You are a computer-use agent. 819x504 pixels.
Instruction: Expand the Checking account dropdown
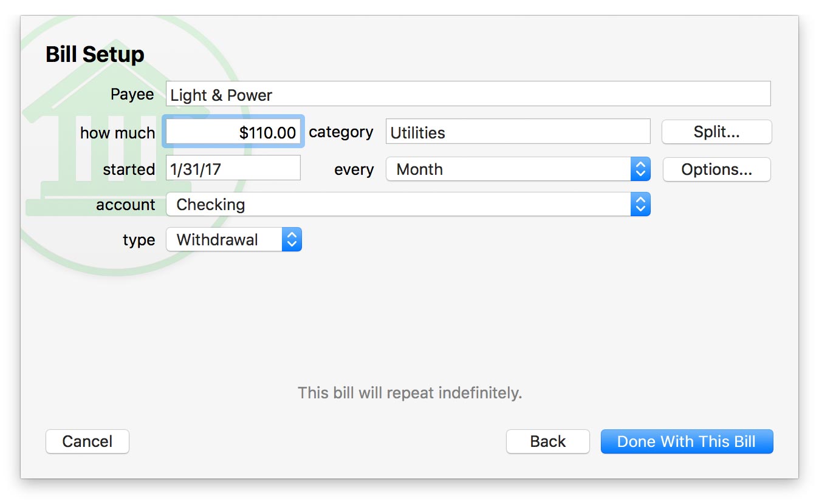pyautogui.click(x=408, y=205)
